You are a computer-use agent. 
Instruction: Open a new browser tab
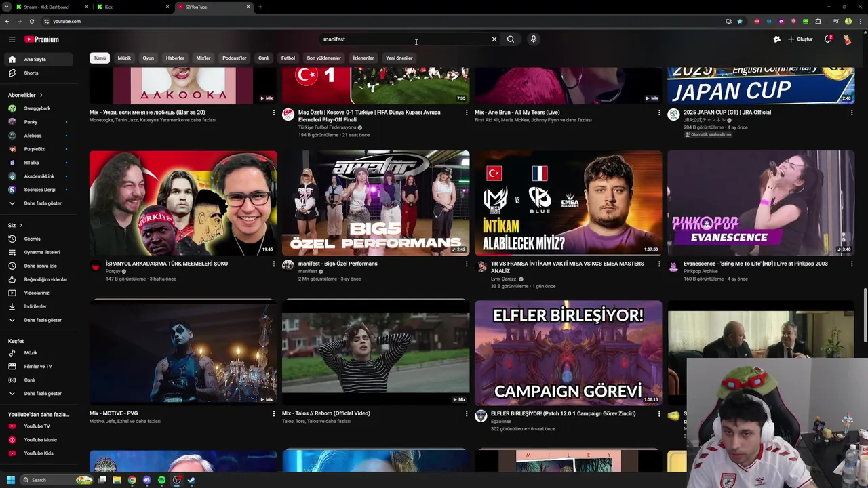click(x=260, y=7)
